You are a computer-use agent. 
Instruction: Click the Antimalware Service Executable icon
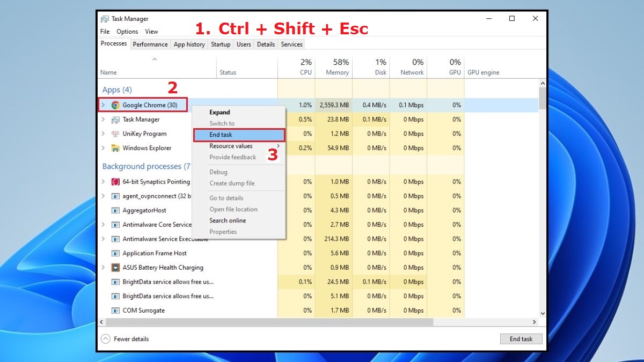pyautogui.click(x=115, y=239)
